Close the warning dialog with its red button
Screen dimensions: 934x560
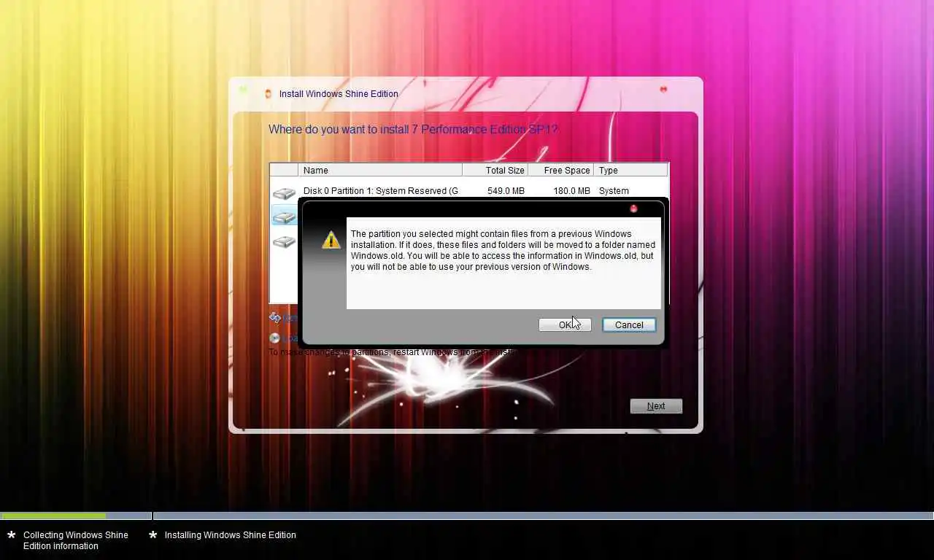633,209
